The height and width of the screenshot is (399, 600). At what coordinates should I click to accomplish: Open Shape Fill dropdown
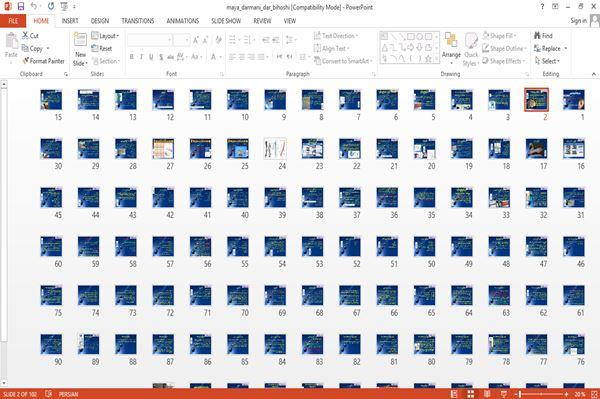pos(499,36)
